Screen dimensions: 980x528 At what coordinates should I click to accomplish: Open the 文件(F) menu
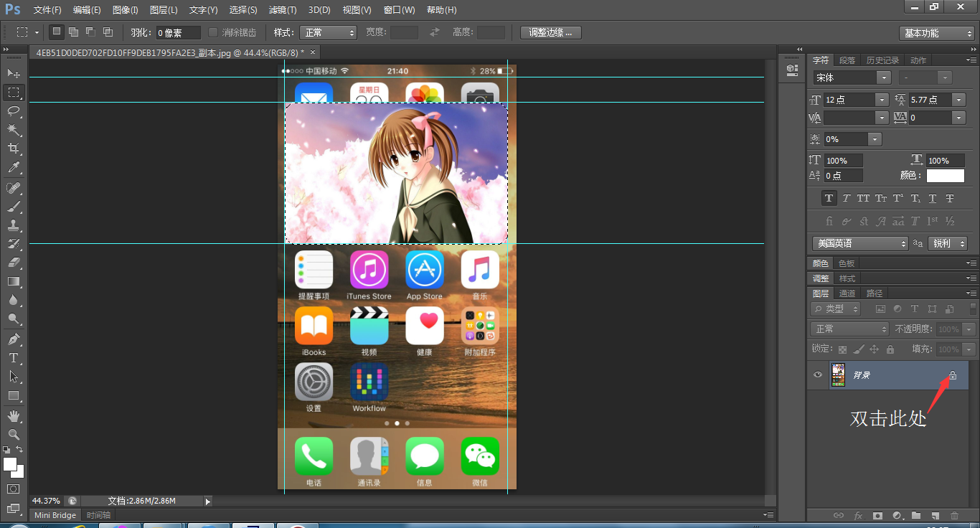point(47,10)
